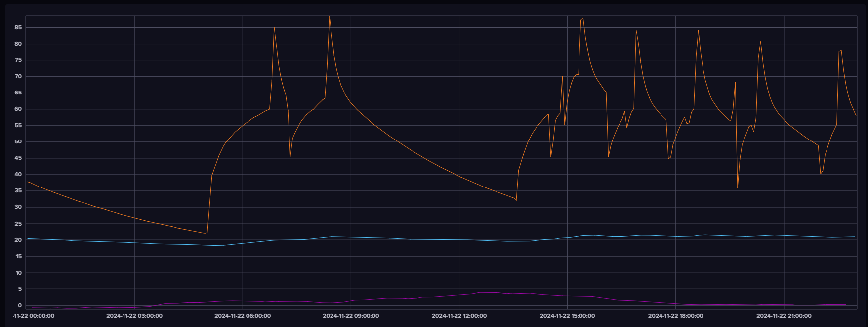This screenshot has width=868, height=327.
Task: Click the 50 label on the y-axis
Action: tap(18, 142)
